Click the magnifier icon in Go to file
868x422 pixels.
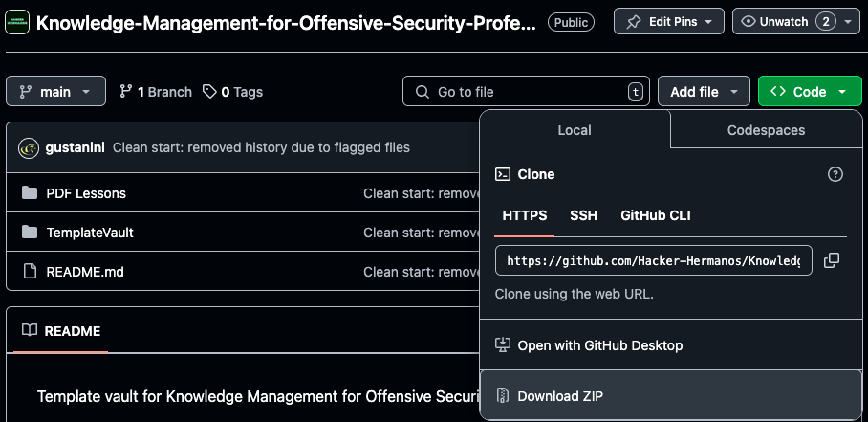pos(423,91)
